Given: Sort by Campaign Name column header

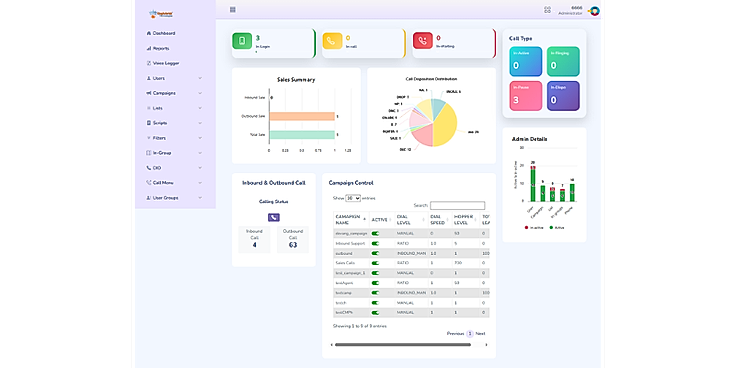Looking at the screenshot, I should (x=351, y=220).
